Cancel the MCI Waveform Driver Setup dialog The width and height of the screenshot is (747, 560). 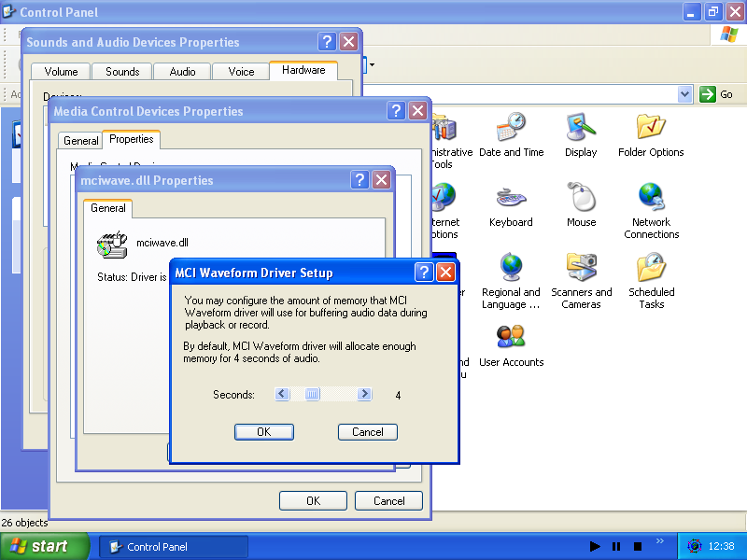tap(367, 432)
